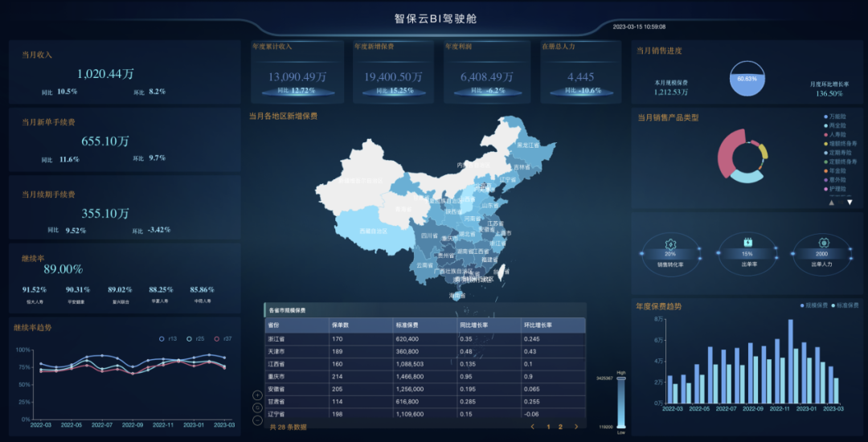The height and width of the screenshot is (442, 868).
Task: Click the 智保云BI驾驶舱 dashboard title
Action: 436,18
